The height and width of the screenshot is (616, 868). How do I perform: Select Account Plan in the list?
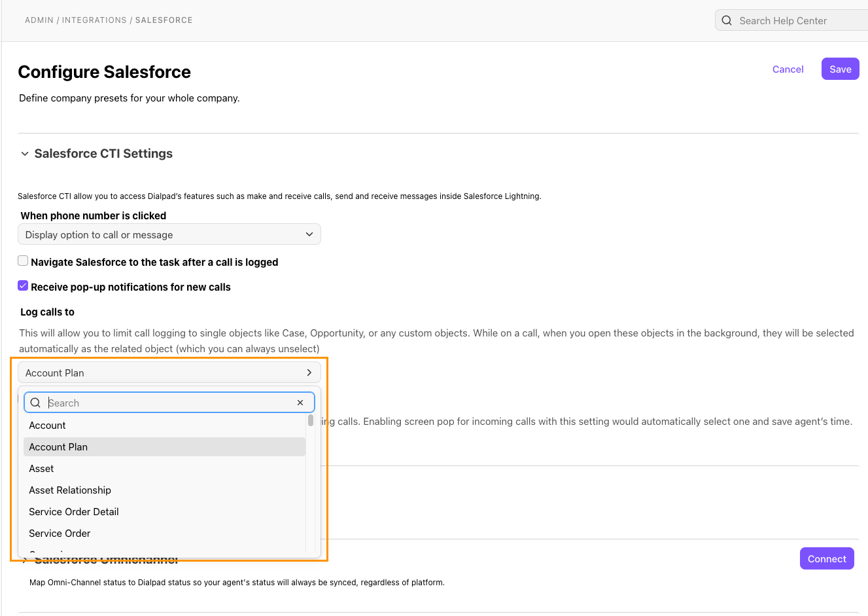165,447
